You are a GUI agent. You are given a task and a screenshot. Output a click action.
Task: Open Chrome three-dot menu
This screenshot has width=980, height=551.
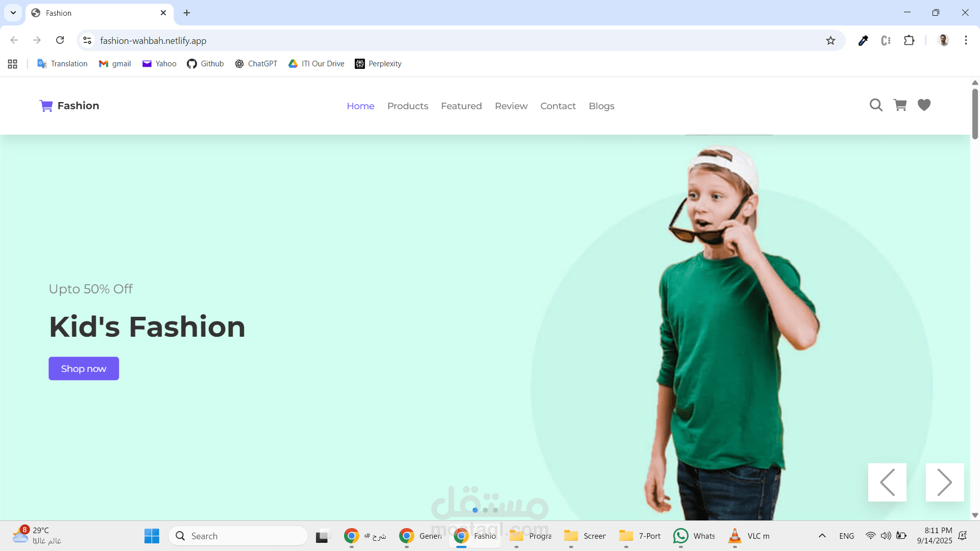tap(966, 41)
